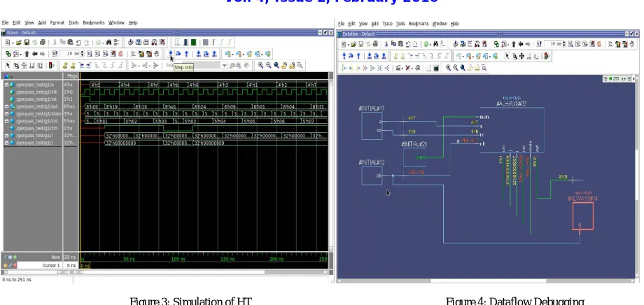Image resolution: width=644 pixels, height=305 pixels.
Task: Expand /genpass_test/g1/state signal
Action: 6,114
